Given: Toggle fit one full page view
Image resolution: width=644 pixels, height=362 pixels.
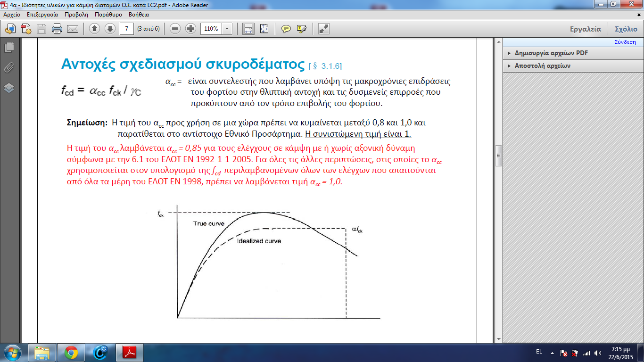Looking at the screenshot, I should (264, 29).
